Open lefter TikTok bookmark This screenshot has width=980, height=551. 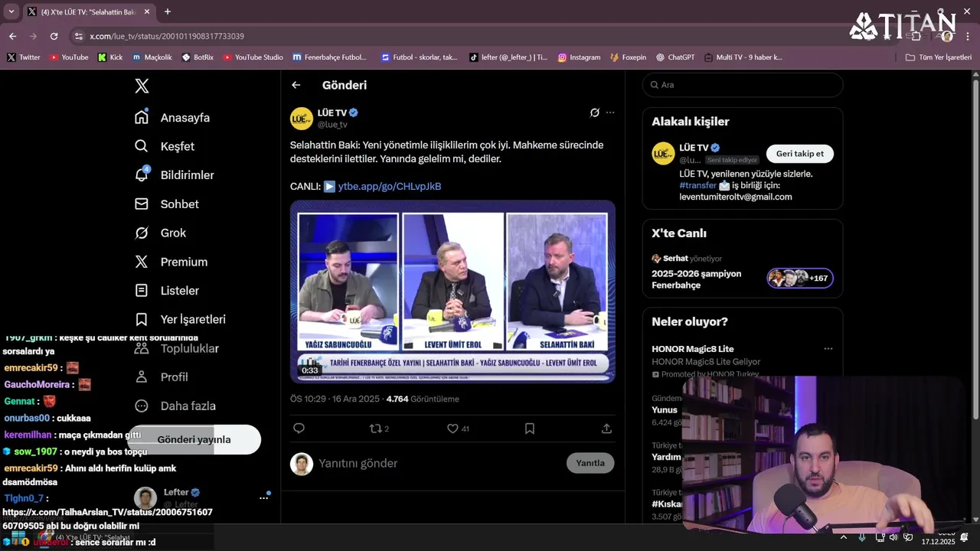508,57
